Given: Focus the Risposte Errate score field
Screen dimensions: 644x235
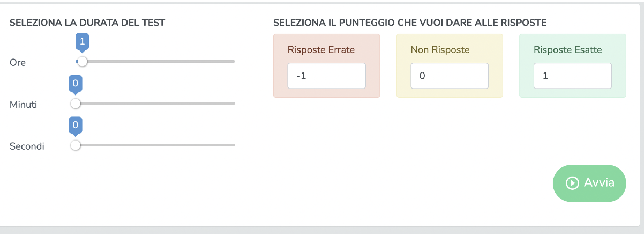Looking at the screenshot, I should pos(326,76).
